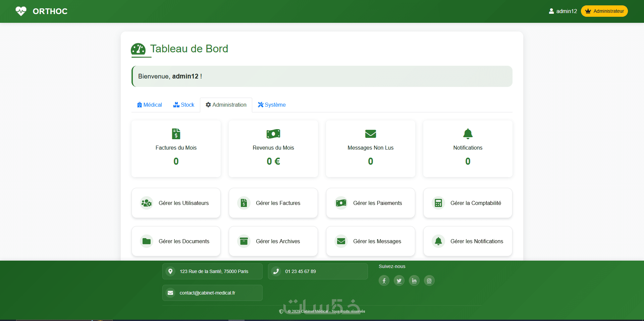Open the Facebook social link
The width and height of the screenshot is (644, 321).
coord(384,280)
